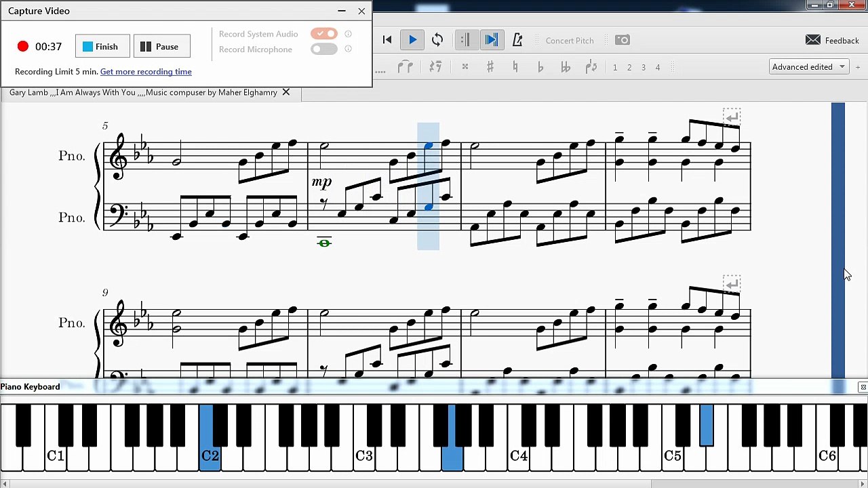Close the Gary Lamb score tab

point(286,92)
